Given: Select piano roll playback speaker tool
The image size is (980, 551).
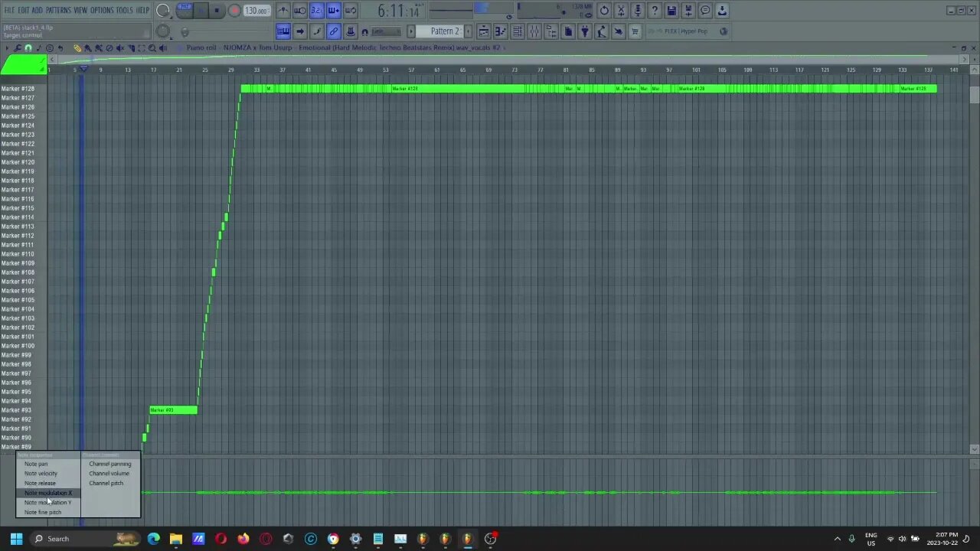Looking at the screenshot, I should point(163,48).
